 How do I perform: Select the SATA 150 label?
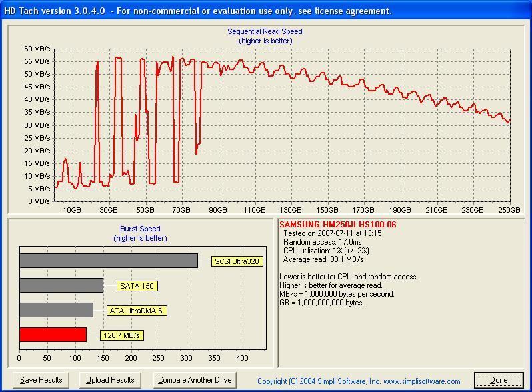click(x=137, y=286)
